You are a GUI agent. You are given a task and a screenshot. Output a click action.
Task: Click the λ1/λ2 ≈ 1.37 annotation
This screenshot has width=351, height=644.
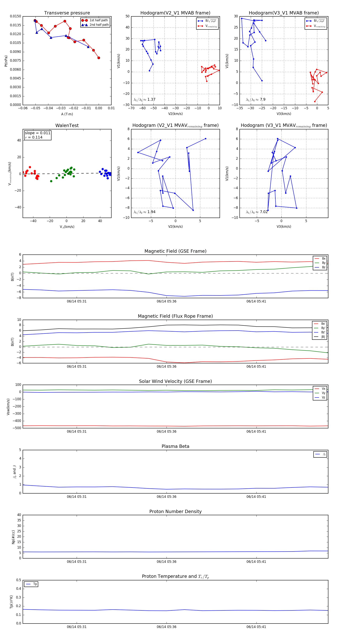pyautogui.click(x=144, y=100)
